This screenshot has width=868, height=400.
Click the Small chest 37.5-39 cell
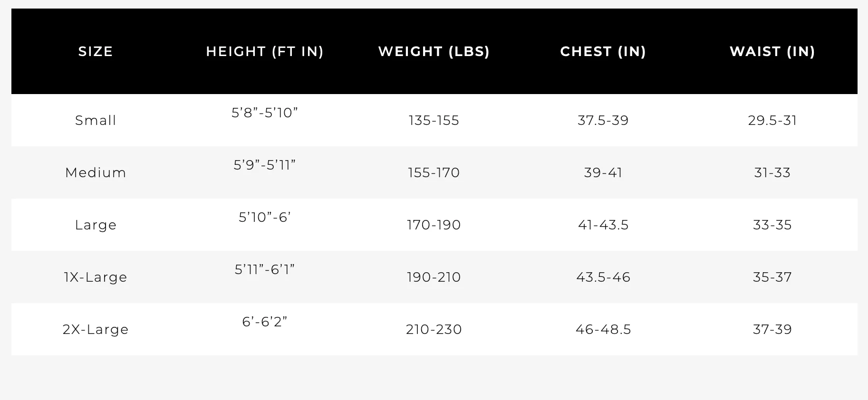pos(603,120)
